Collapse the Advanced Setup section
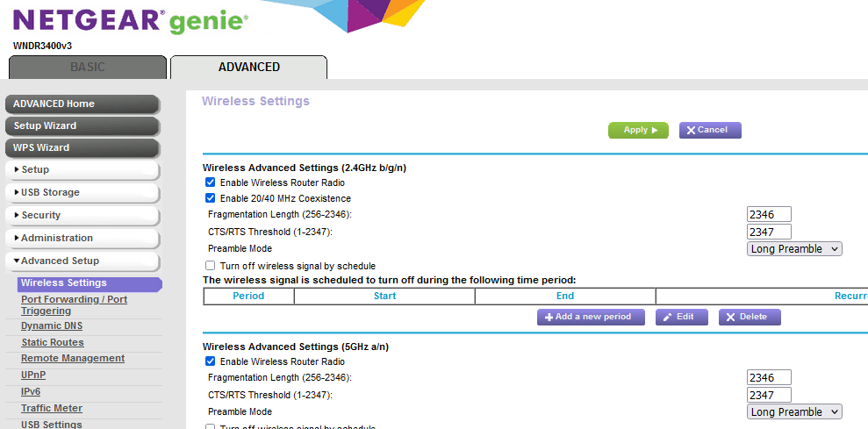This screenshot has width=868, height=429. (82, 261)
